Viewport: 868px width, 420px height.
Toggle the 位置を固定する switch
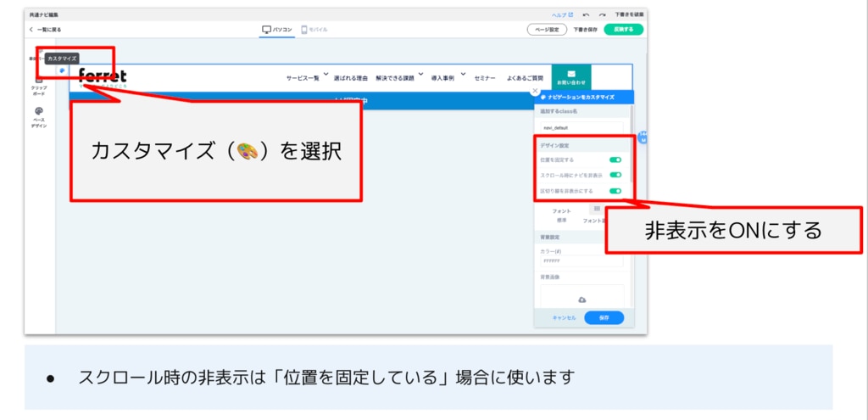(615, 160)
